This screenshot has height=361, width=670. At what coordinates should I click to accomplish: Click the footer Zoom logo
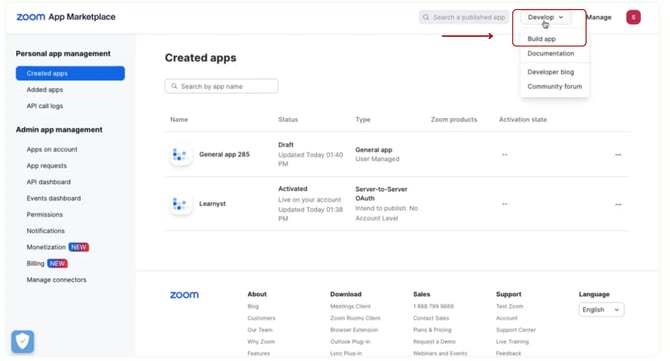(x=184, y=295)
